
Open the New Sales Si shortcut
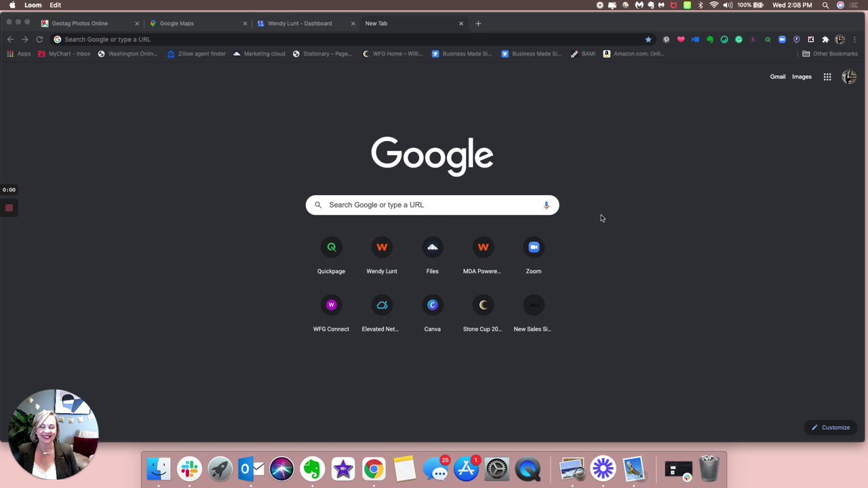click(534, 314)
